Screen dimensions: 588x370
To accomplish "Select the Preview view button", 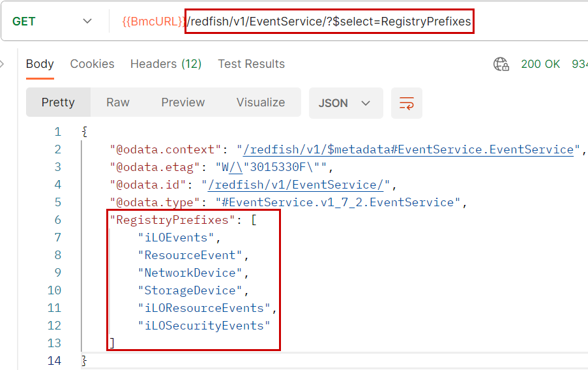I will 183,102.
